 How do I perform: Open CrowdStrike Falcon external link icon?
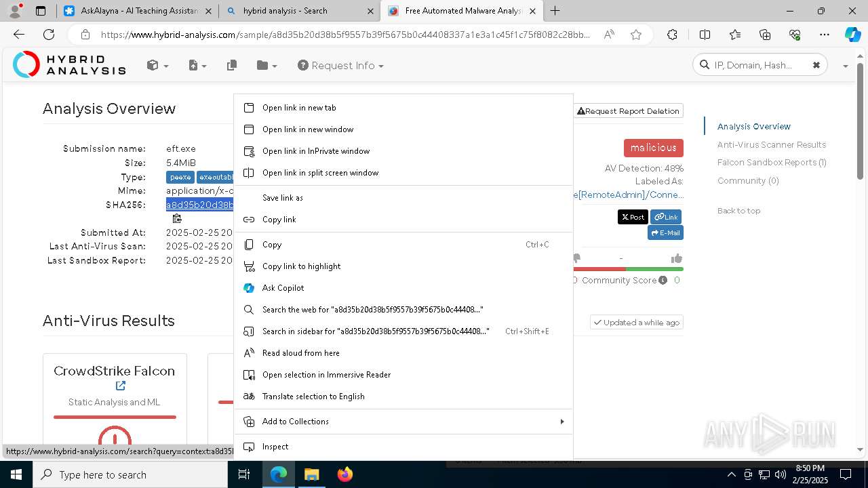point(121,386)
